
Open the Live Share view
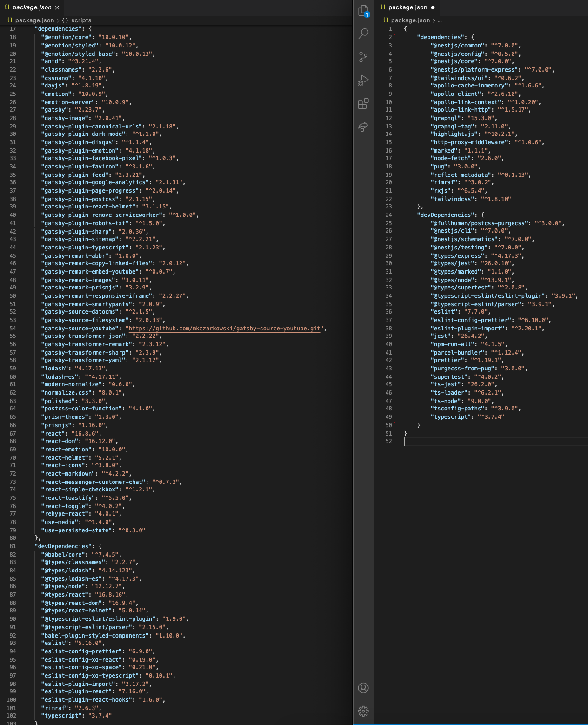click(x=363, y=127)
